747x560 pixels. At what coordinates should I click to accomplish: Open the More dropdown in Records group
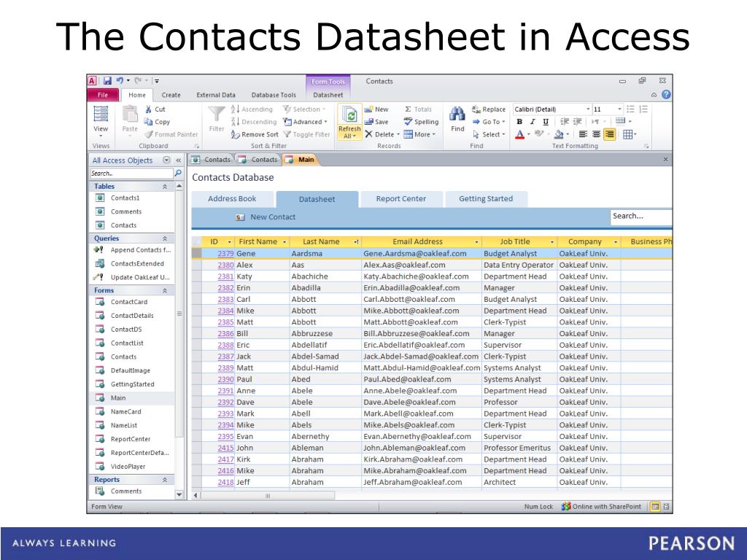click(419, 135)
